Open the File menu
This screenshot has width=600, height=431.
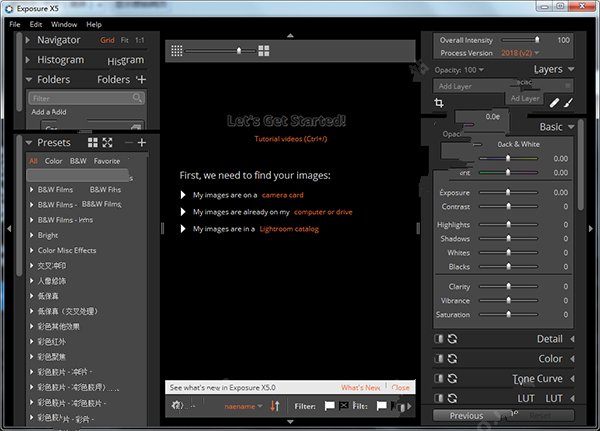click(x=15, y=24)
